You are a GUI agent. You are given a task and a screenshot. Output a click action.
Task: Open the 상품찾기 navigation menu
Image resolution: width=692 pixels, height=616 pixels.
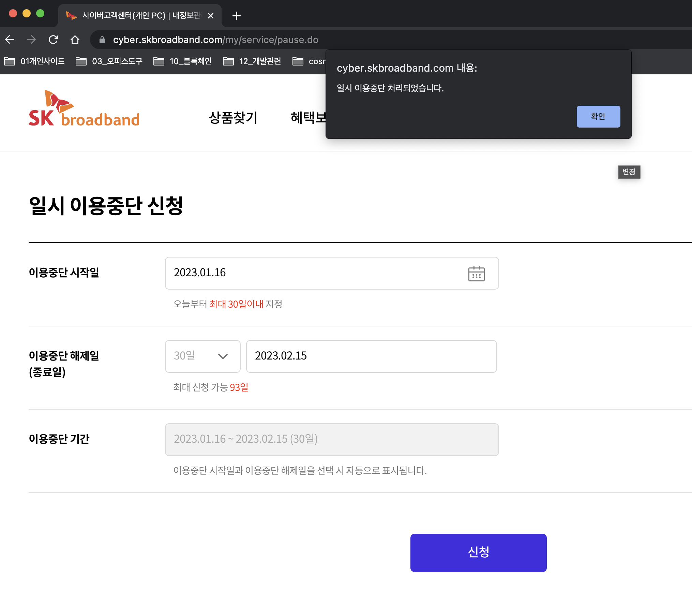click(233, 118)
